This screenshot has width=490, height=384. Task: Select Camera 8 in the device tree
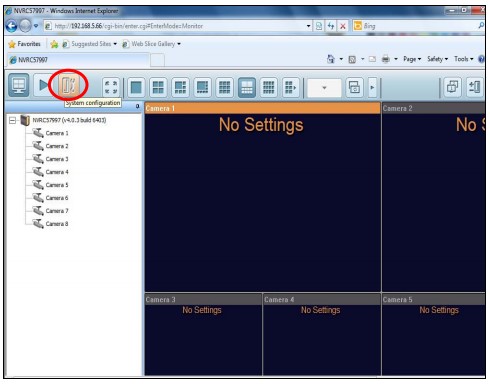(57, 224)
